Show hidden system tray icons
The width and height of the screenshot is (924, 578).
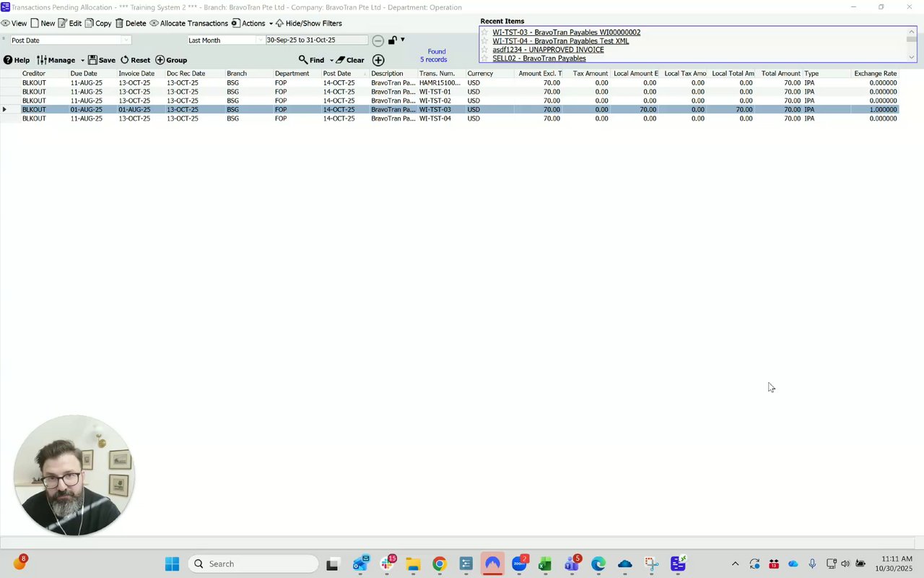click(x=735, y=564)
